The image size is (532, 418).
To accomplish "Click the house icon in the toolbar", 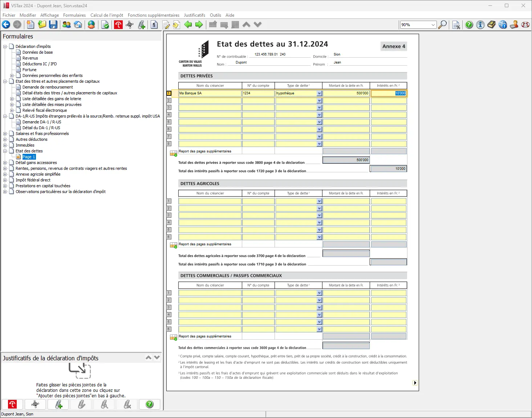I will click(x=78, y=25).
